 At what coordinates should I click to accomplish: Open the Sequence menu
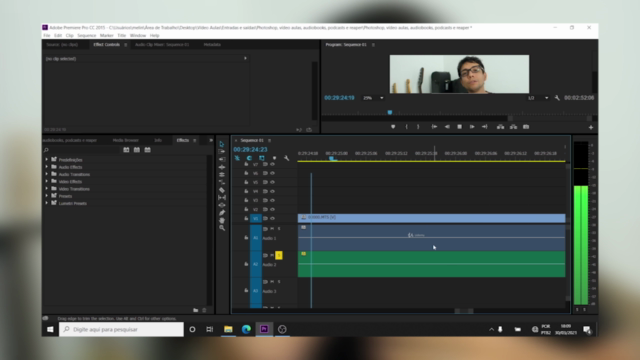coord(87,36)
